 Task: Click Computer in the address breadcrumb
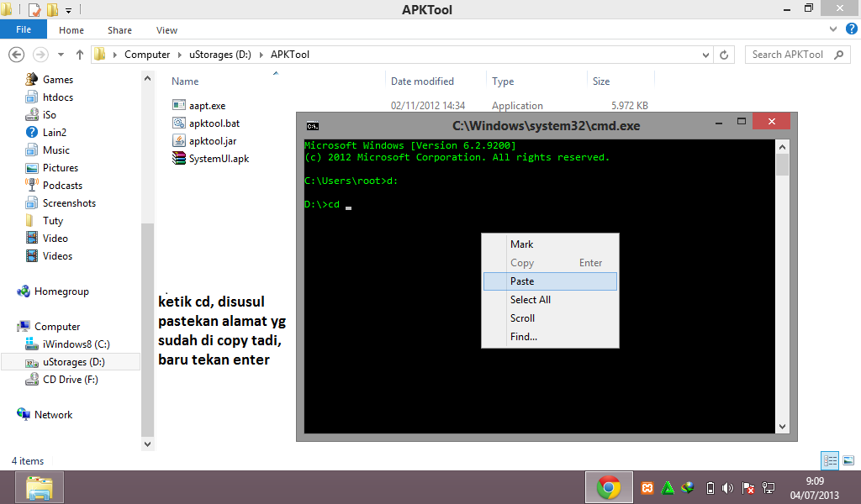point(147,55)
